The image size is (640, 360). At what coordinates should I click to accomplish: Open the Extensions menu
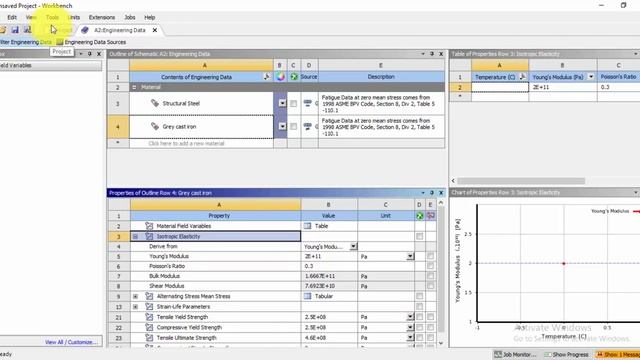coord(102,17)
